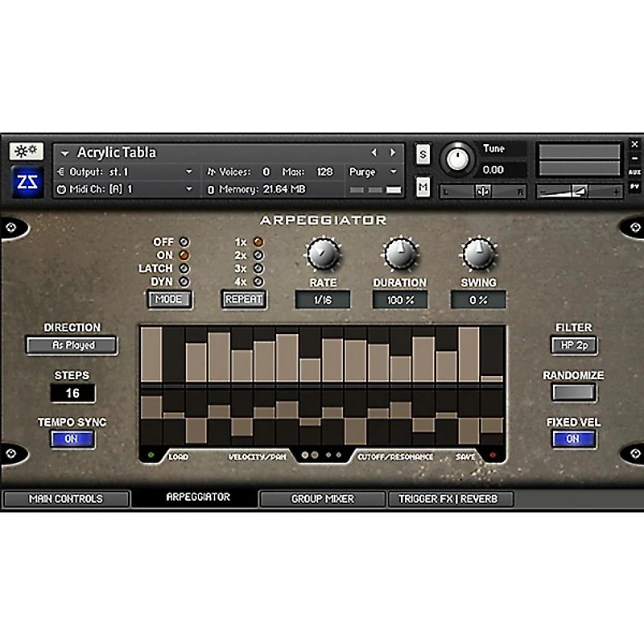Click the Steps value 16

click(x=72, y=393)
